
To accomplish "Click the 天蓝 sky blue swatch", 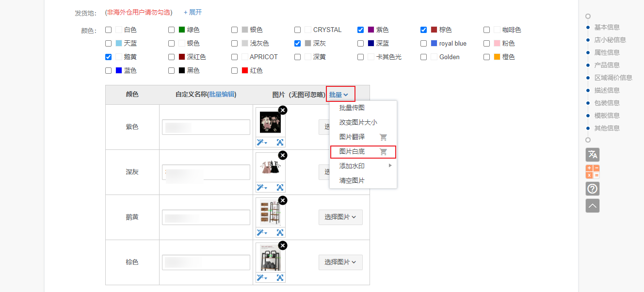I will [x=119, y=43].
